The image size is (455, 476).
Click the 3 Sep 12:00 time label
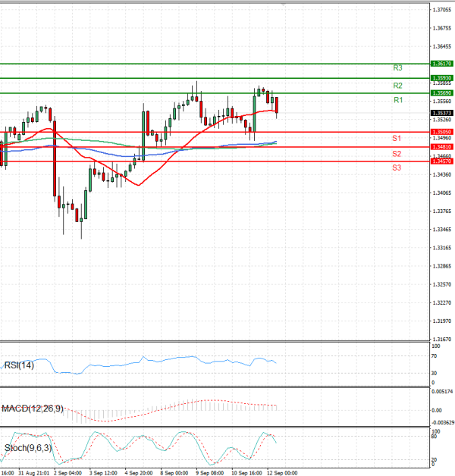[103, 473]
